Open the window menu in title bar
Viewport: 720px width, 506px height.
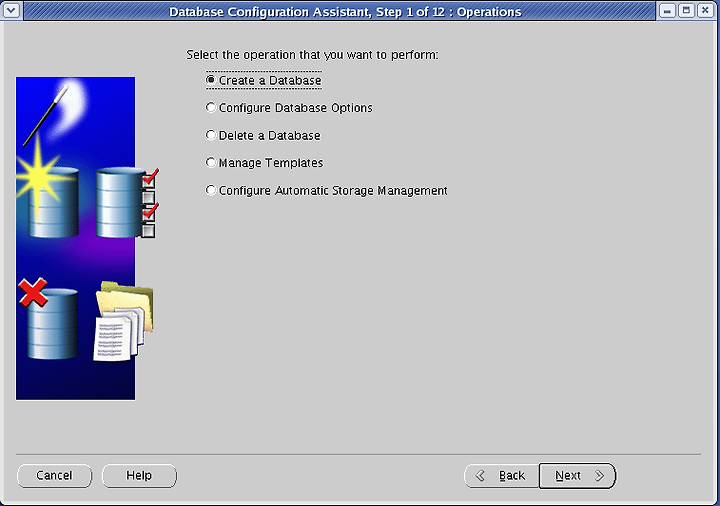[x=11, y=10]
